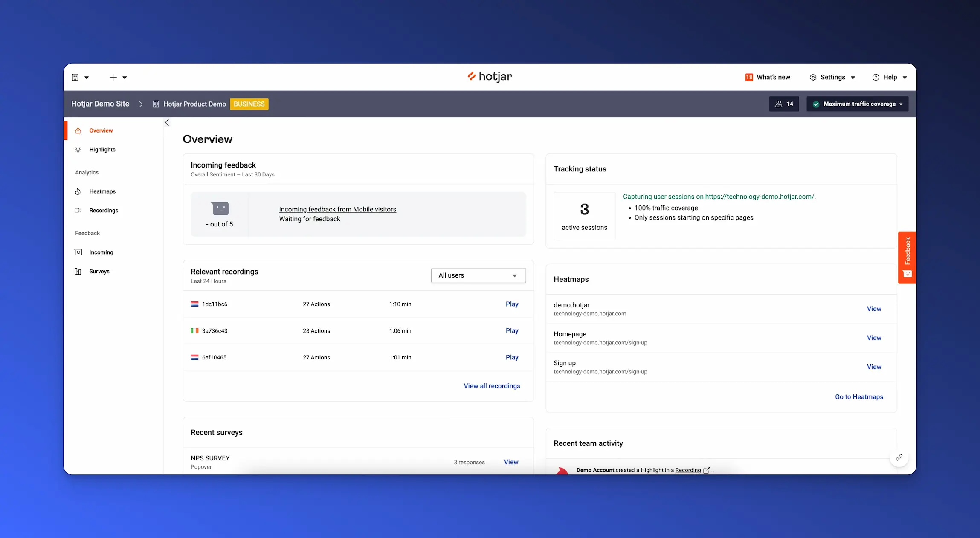Viewport: 980px width, 538px height.
Task: View the Homepage heatmap
Action: coord(873,338)
